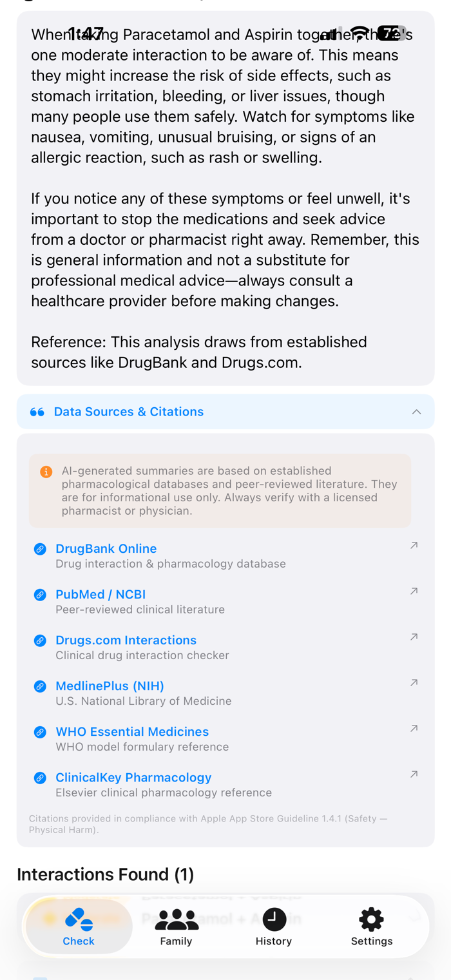Screen dimensions: 451x980
Task: Open the Family tab
Action: pyautogui.click(x=176, y=927)
